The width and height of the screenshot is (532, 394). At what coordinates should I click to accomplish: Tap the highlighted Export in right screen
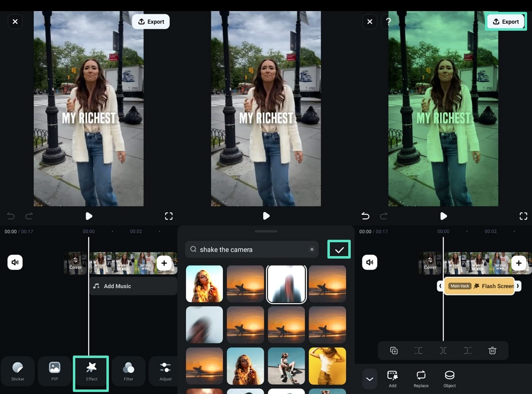coord(506,22)
